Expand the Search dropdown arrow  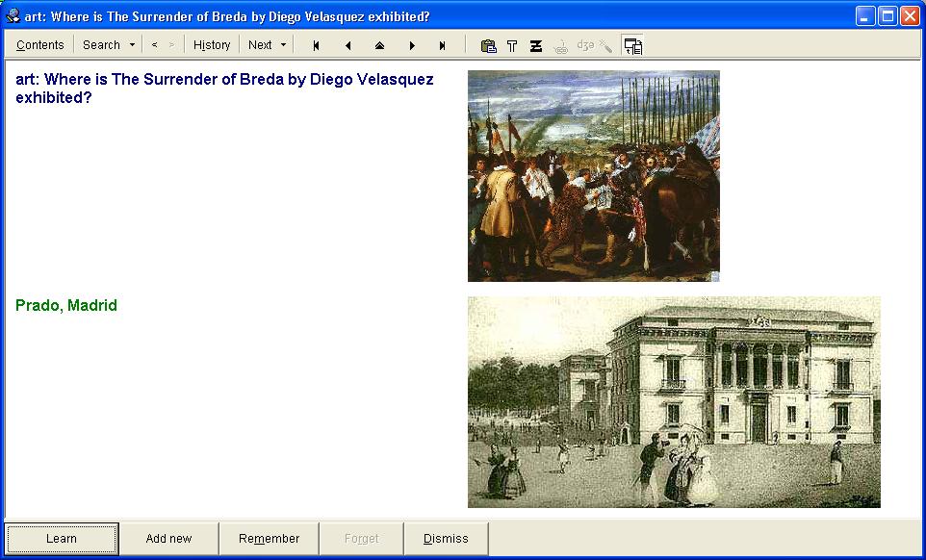tap(132, 45)
